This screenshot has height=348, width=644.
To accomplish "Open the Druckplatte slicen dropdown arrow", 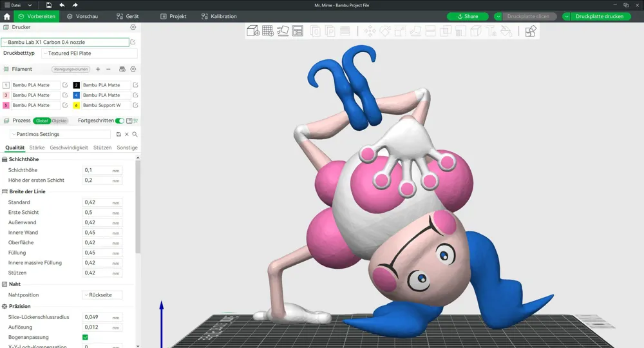I will (x=498, y=17).
